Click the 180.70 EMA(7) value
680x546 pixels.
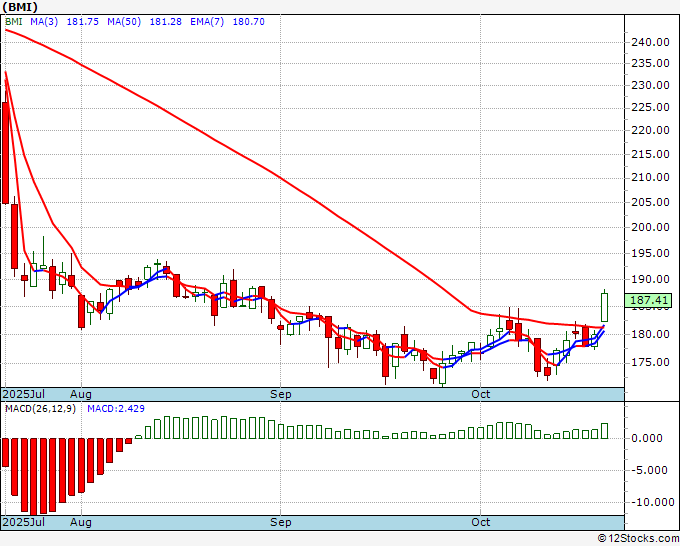tap(248, 22)
